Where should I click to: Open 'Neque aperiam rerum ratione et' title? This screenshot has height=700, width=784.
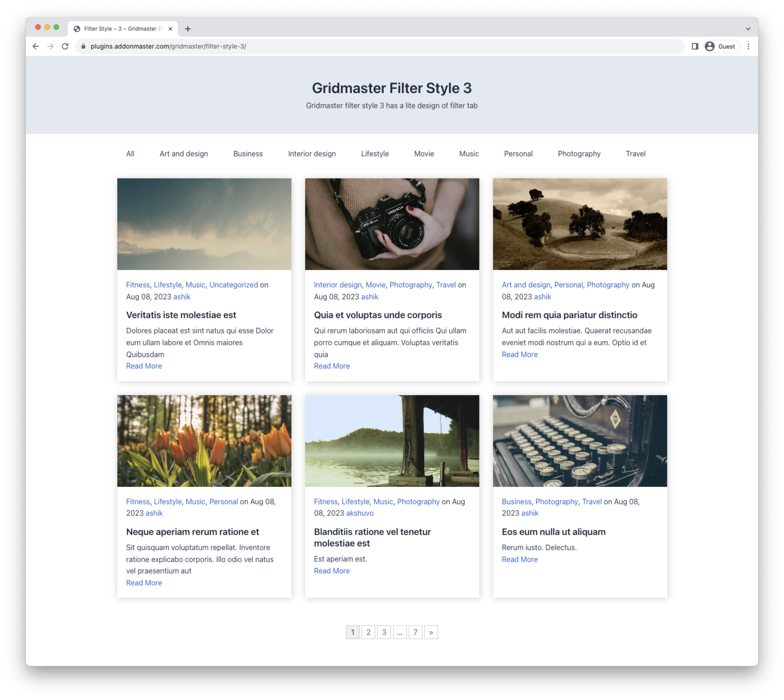pyautogui.click(x=193, y=532)
